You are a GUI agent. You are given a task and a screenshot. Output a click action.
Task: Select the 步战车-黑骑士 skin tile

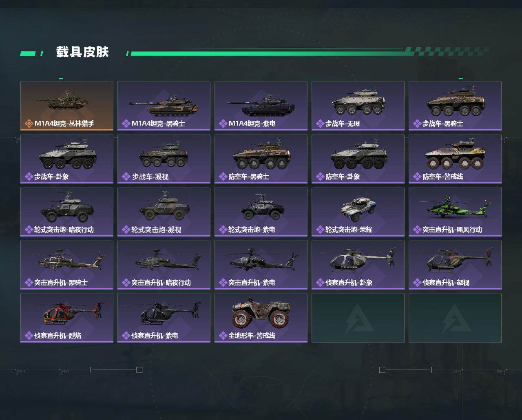455,106
